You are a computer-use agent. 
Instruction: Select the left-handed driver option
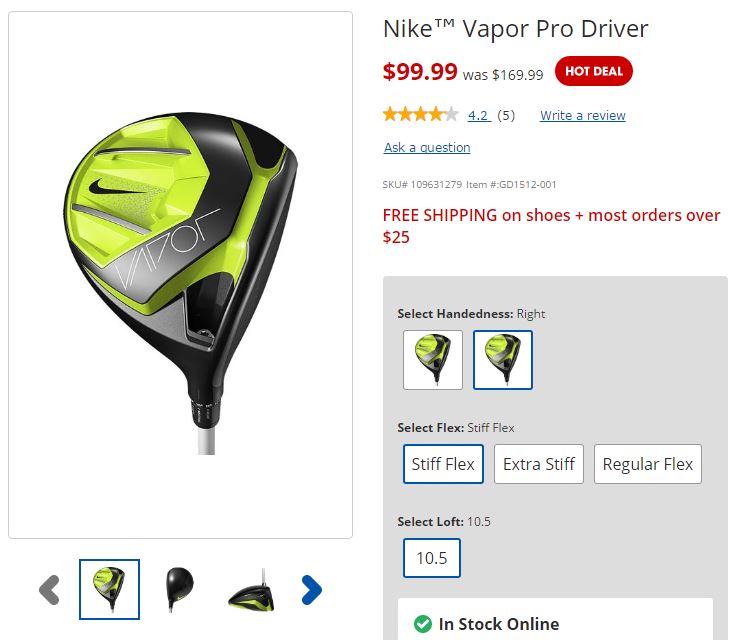pos(433,360)
